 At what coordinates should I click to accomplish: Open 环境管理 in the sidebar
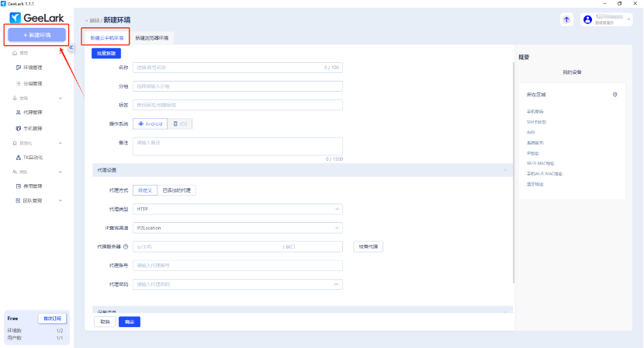(32, 68)
